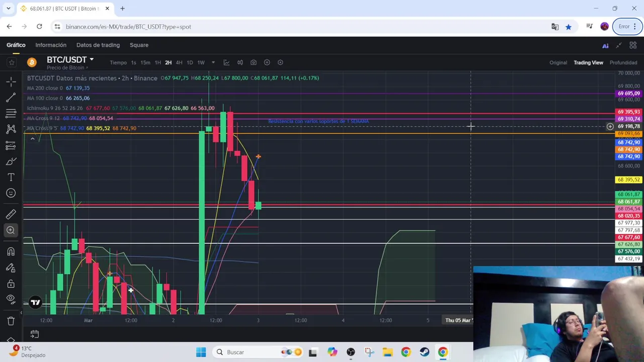Click the yellow 68 395,52 price label
This screenshot has width=644, height=362.
tap(628, 179)
